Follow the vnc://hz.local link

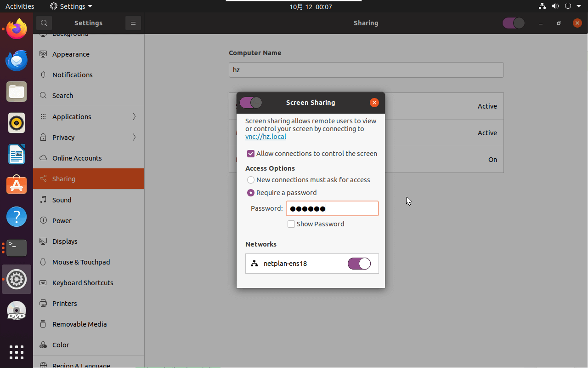(x=266, y=136)
